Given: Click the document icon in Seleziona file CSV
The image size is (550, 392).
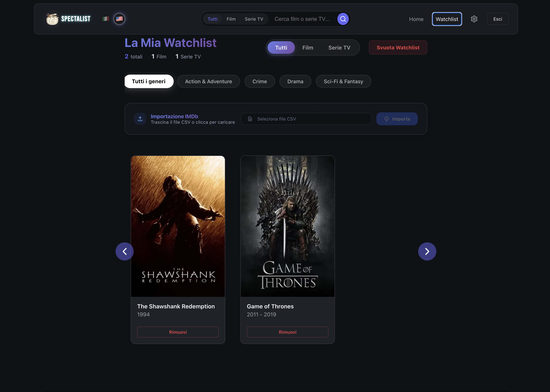Looking at the screenshot, I should tap(250, 119).
